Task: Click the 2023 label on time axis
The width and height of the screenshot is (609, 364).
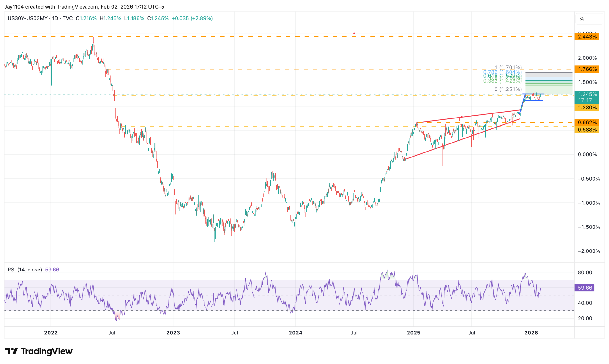Action: pyautogui.click(x=173, y=333)
